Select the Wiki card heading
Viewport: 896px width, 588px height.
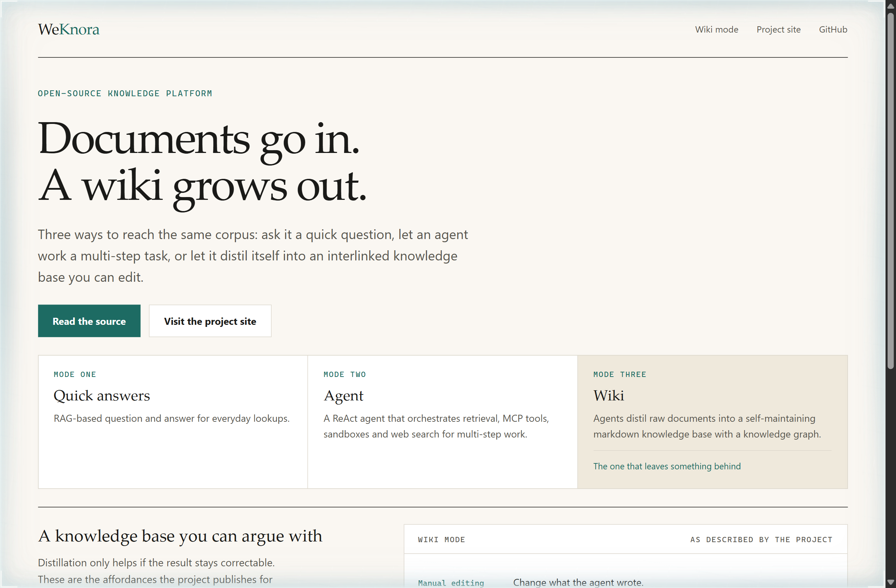609,395
